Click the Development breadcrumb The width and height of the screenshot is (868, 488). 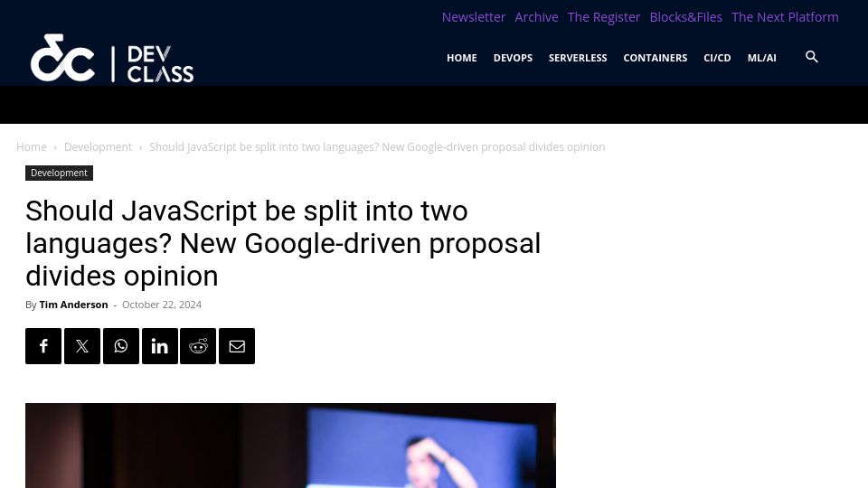(98, 146)
